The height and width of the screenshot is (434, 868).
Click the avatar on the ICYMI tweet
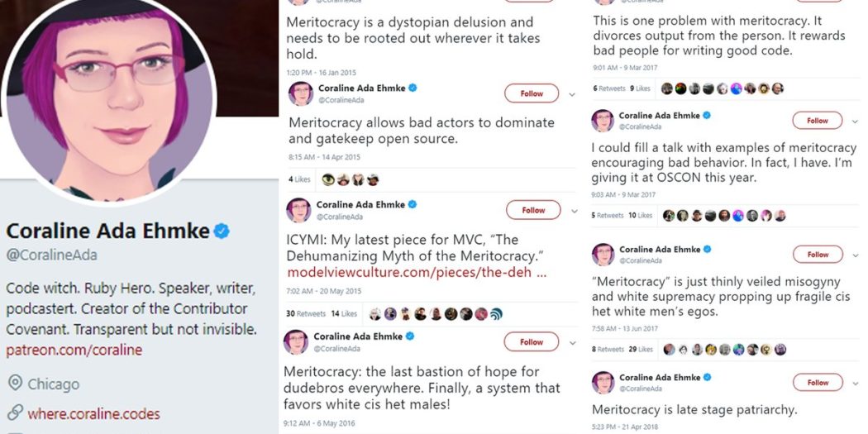pos(298,210)
